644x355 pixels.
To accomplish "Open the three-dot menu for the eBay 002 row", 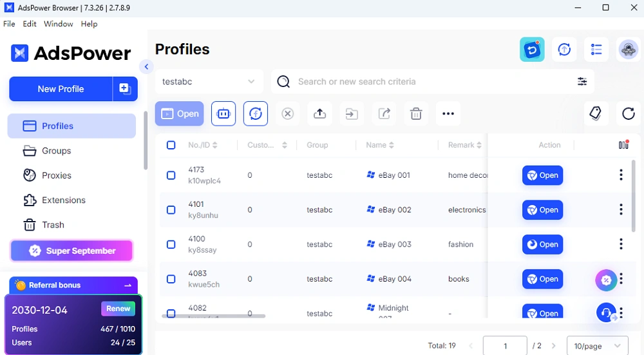I will [x=621, y=209].
